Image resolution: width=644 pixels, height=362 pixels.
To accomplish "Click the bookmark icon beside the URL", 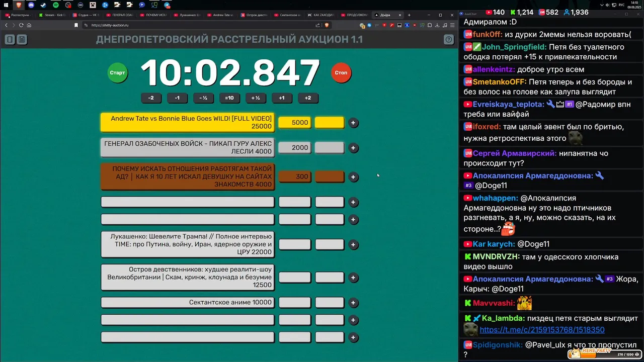I will coord(76,25).
